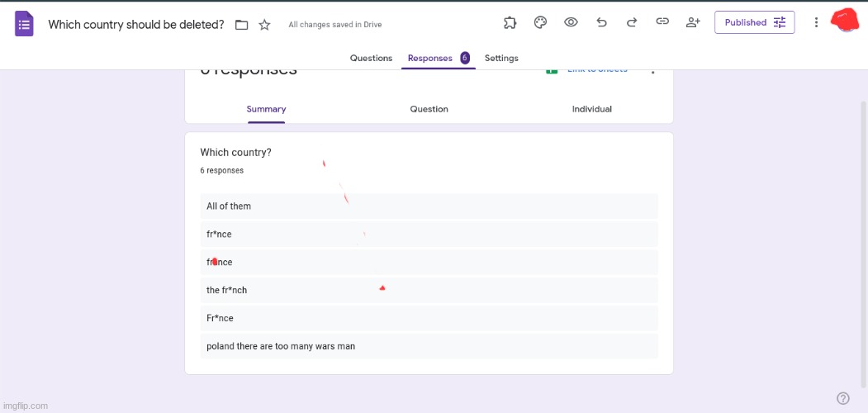The height and width of the screenshot is (413, 868).
Task: Click the undo arrow
Action: pos(601,22)
